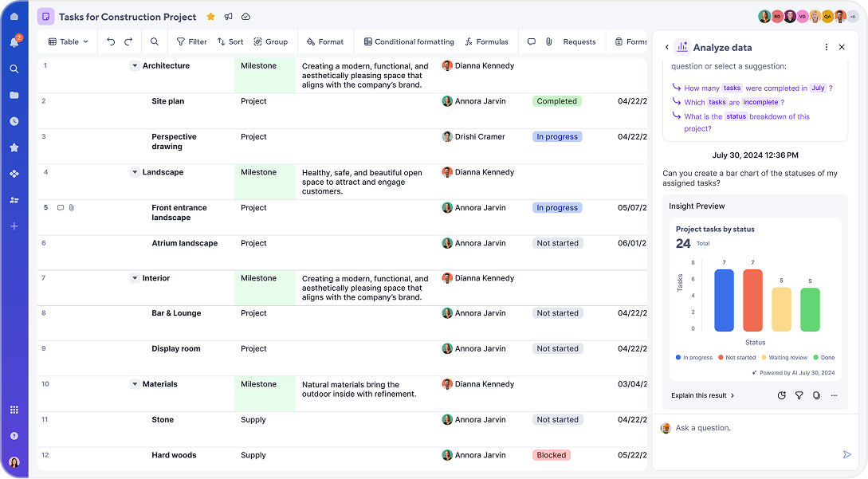Image resolution: width=868 pixels, height=479 pixels.
Task: Open Conditional formatting
Action: [x=409, y=41]
